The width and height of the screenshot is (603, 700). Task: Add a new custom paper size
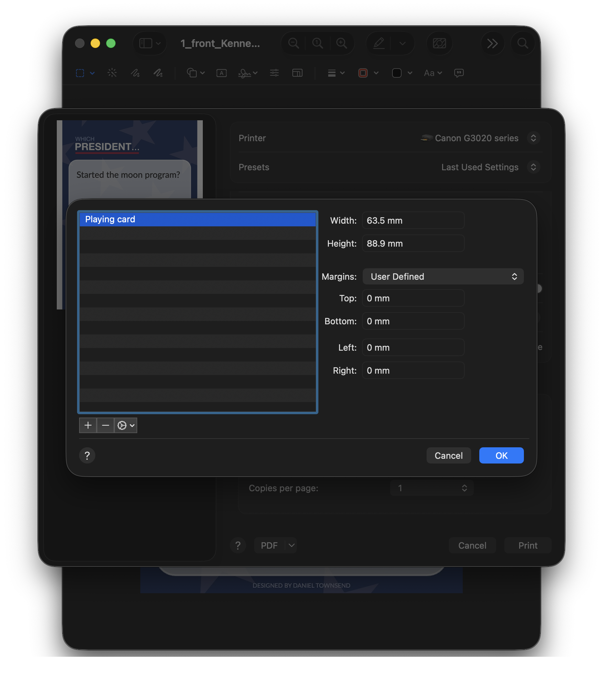(x=88, y=425)
